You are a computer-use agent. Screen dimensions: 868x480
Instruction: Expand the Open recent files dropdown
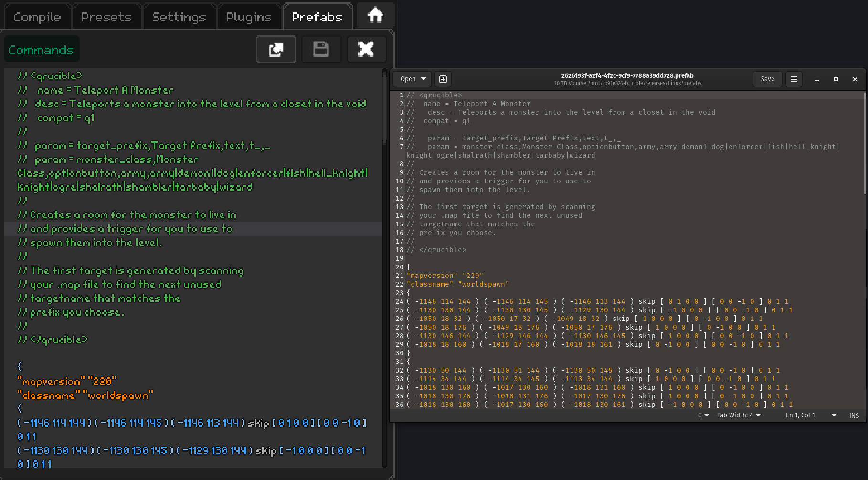coord(423,79)
